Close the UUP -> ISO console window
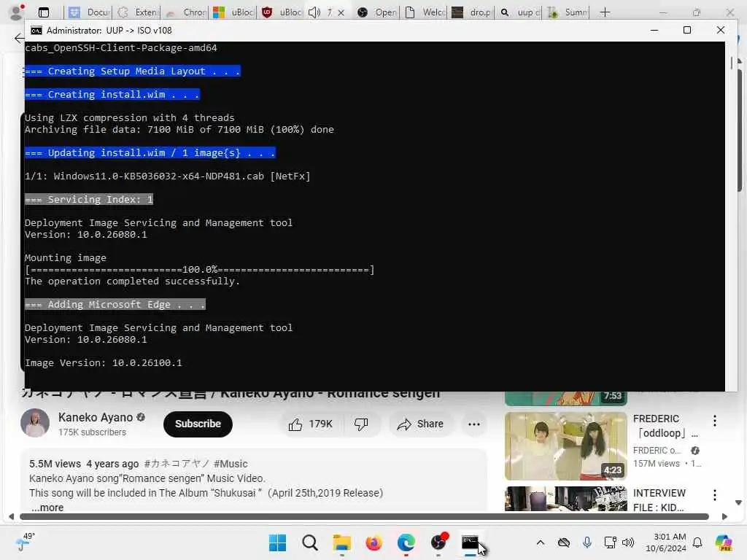 (720, 30)
